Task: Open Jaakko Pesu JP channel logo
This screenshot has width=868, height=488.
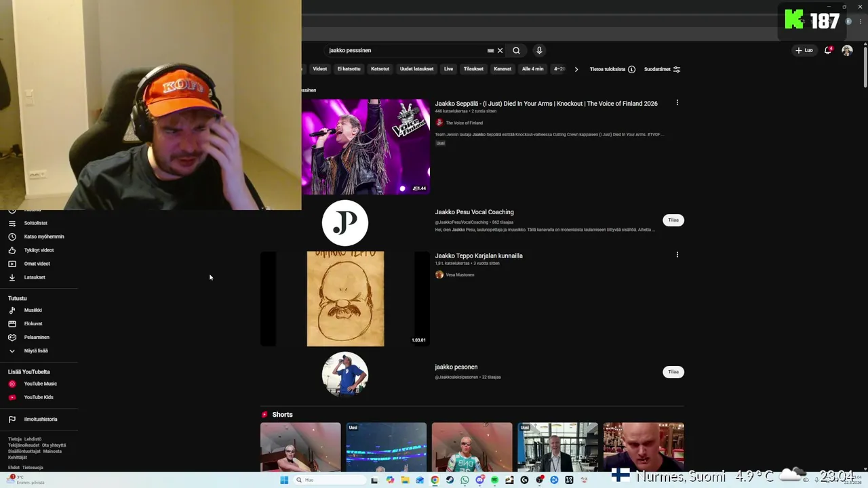Action: (345, 223)
